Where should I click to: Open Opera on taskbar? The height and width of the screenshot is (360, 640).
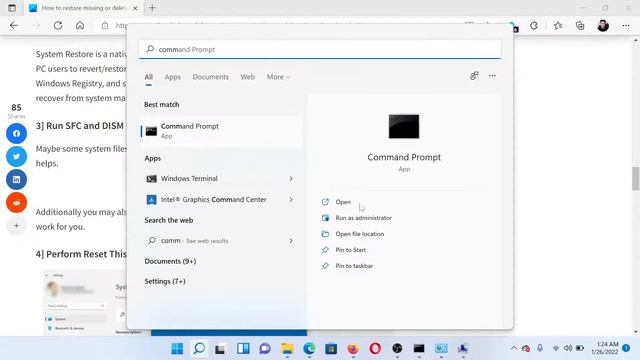tap(375, 349)
